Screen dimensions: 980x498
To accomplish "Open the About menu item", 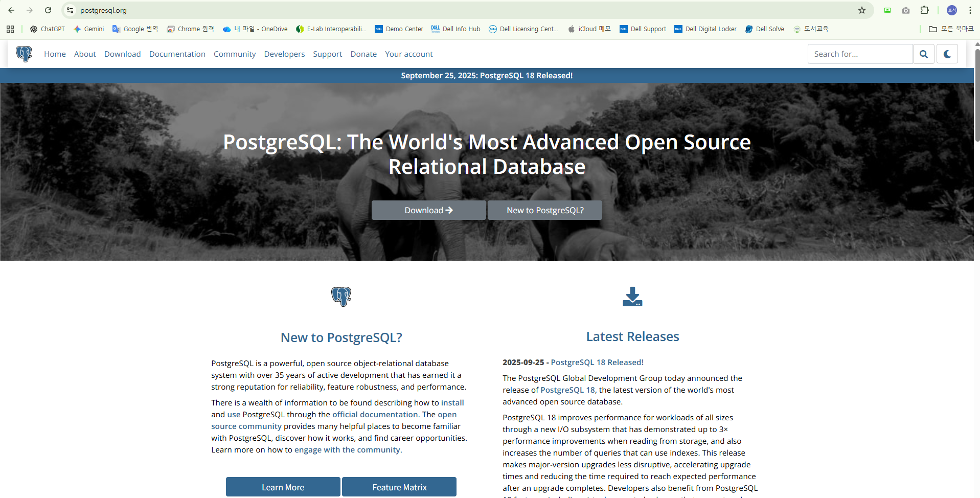I will [85, 54].
